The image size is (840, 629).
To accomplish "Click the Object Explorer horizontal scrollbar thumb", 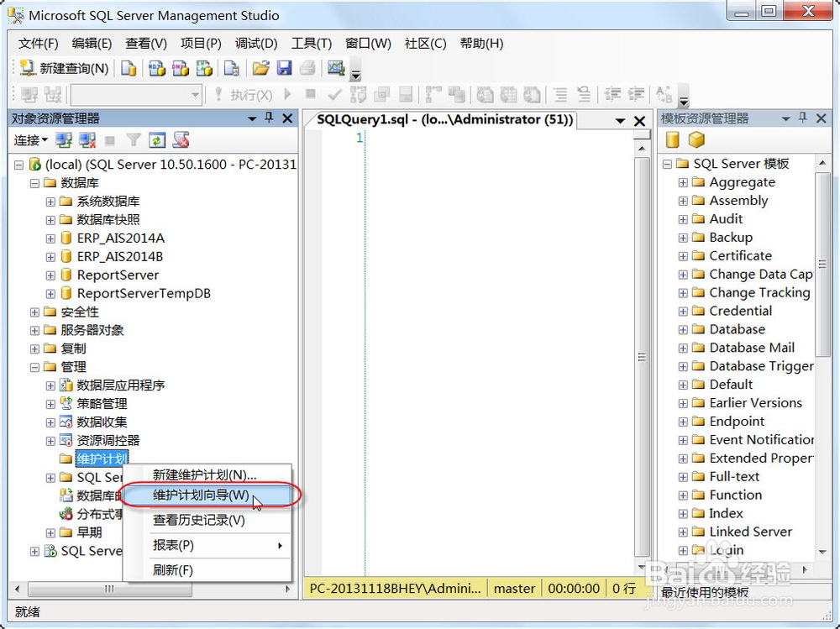I will pyautogui.click(x=110, y=590).
